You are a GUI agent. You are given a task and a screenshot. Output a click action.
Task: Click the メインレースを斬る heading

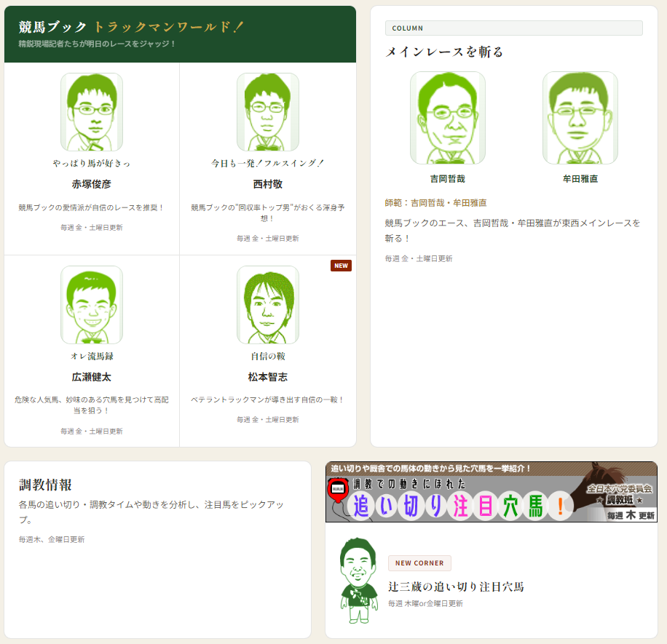click(x=444, y=52)
